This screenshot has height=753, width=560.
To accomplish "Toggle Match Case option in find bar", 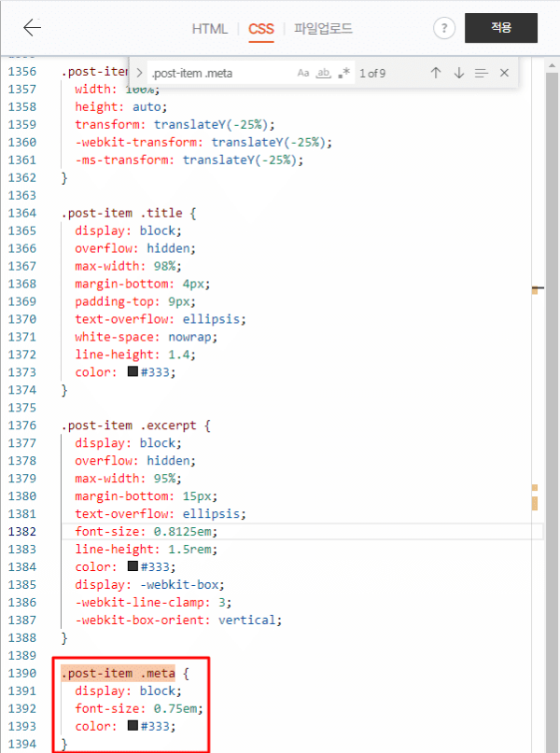I will pyautogui.click(x=303, y=73).
